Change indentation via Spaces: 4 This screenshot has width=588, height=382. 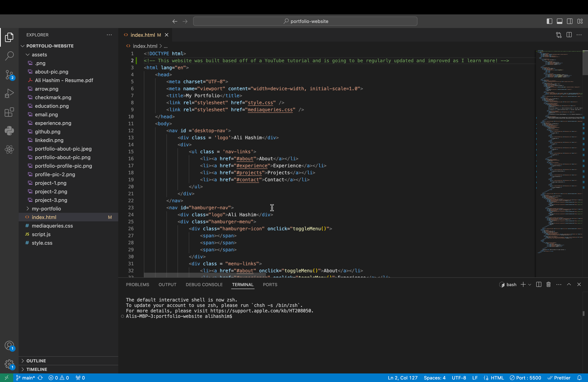click(x=435, y=378)
